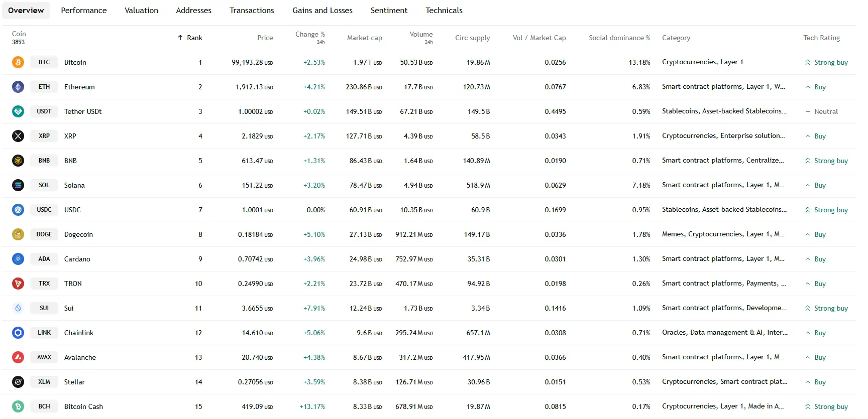Click Chainlink category Oracles text
Image resolution: width=868 pixels, height=419 pixels.
(x=724, y=333)
